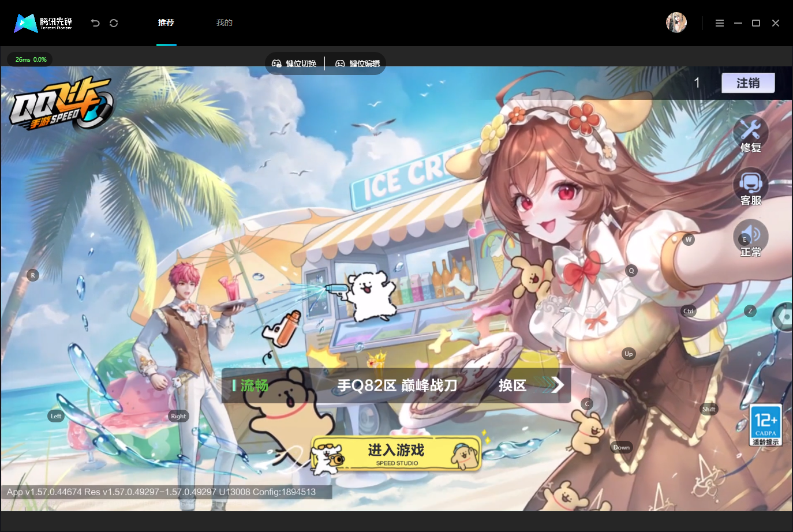Open the 修复 repair tool
This screenshot has width=793, height=532.
pos(751,134)
